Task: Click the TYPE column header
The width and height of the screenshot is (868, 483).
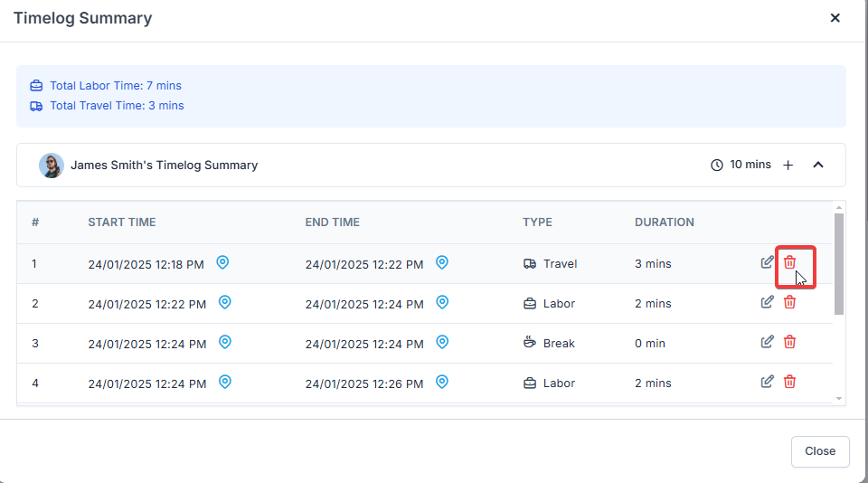Action: [537, 223]
